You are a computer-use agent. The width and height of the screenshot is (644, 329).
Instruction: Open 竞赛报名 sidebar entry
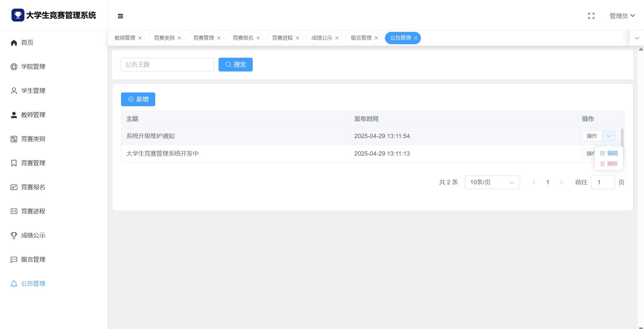(x=33, y=187)
